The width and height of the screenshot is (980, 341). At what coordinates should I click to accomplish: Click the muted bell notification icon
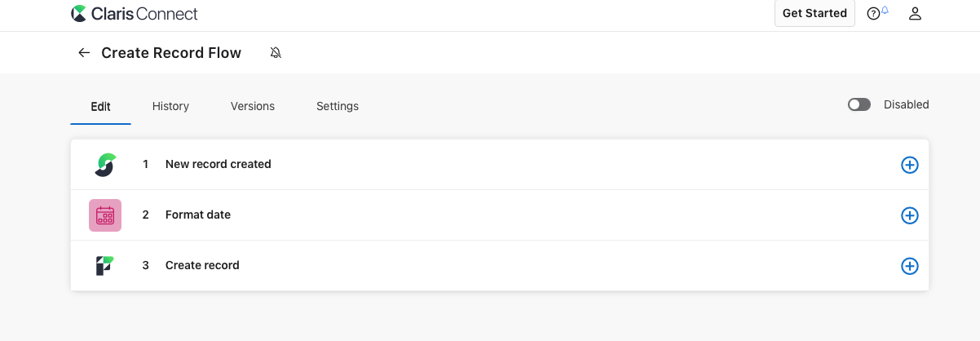(x=276, y=53)
